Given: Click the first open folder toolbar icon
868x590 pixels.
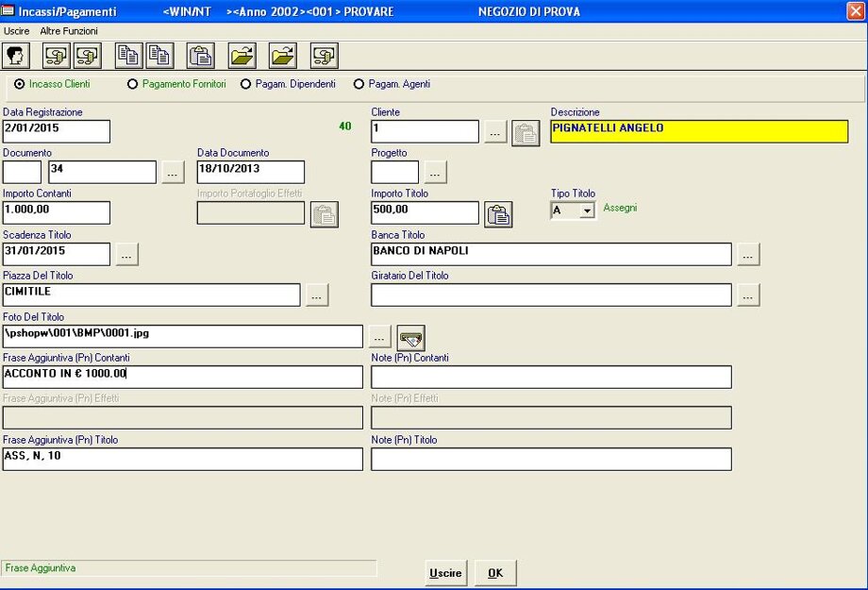Looking at the screenshot, I should point(242,56).
